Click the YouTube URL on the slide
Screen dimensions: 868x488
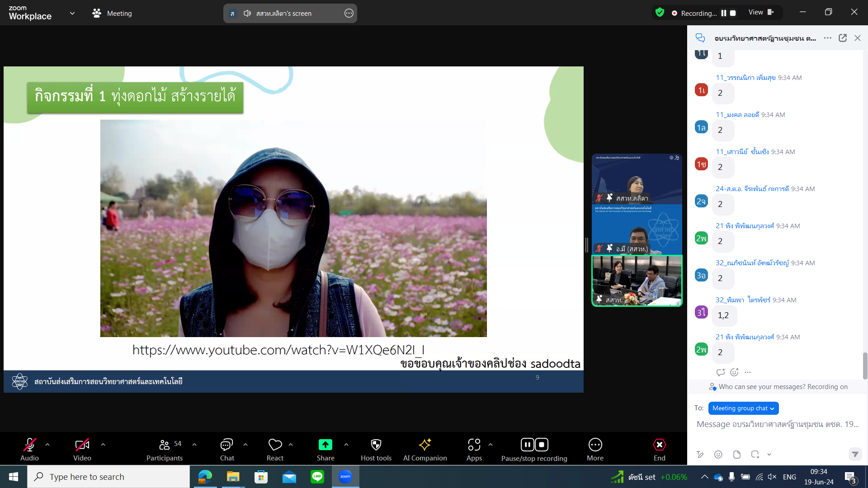tap(278, 350)
